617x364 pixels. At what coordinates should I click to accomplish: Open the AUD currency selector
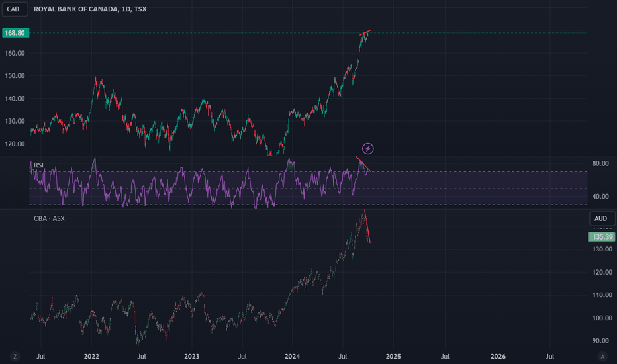pyautogui.click(x=602, y=218)
